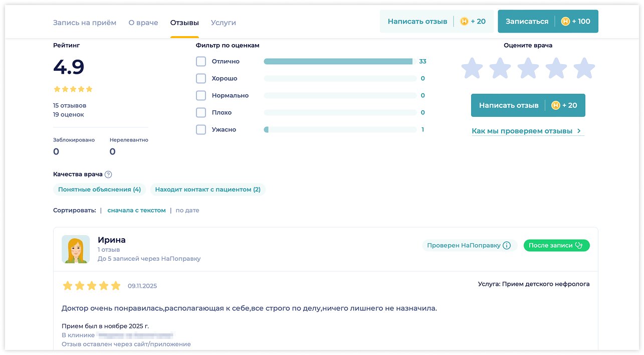Viewport: 644px width, 355px height.
Task: Rate the doctor with five stars
Action: tap(584, 68)
